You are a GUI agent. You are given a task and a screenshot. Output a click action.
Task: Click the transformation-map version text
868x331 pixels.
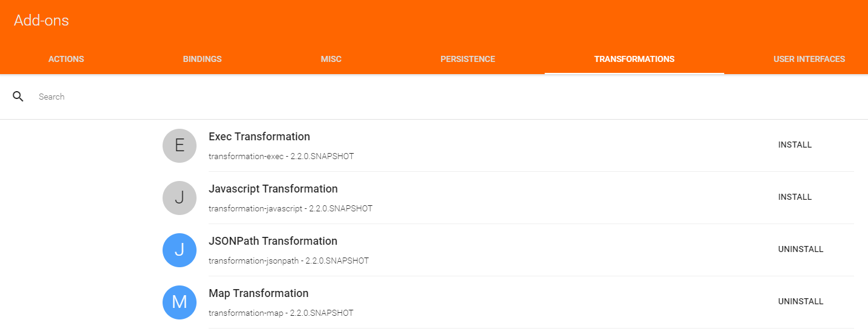(x=281, y=313)
